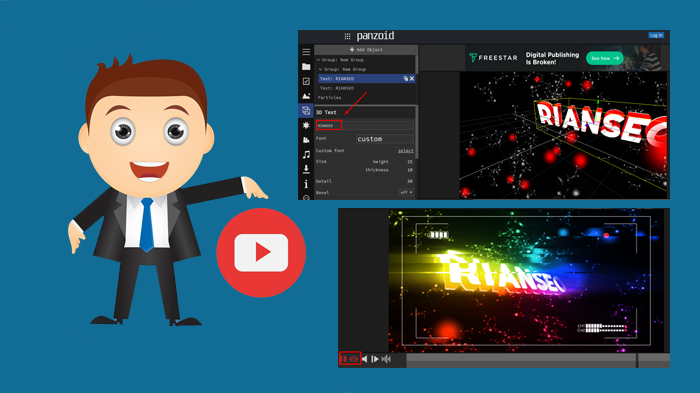Open the Download arrow sidebar icon
The image size is (700, 393).
tap(306, 169)
